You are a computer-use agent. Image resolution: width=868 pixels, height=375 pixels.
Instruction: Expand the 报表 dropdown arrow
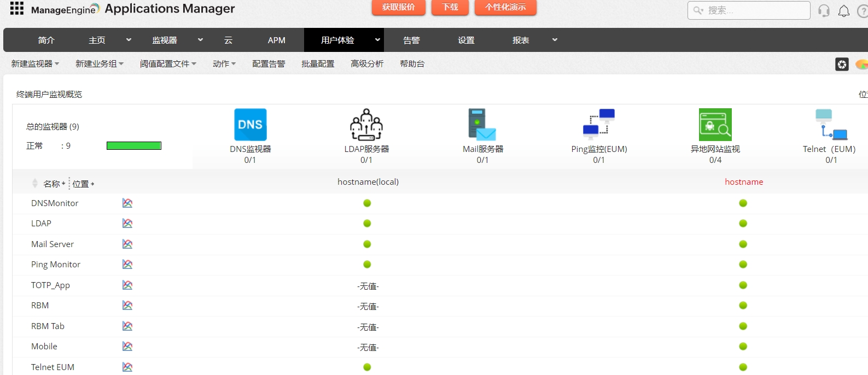coord(555,40)
